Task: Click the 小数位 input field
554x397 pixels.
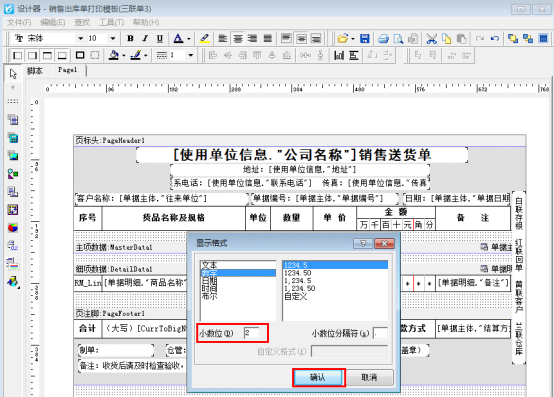Action: click(252, 333)
